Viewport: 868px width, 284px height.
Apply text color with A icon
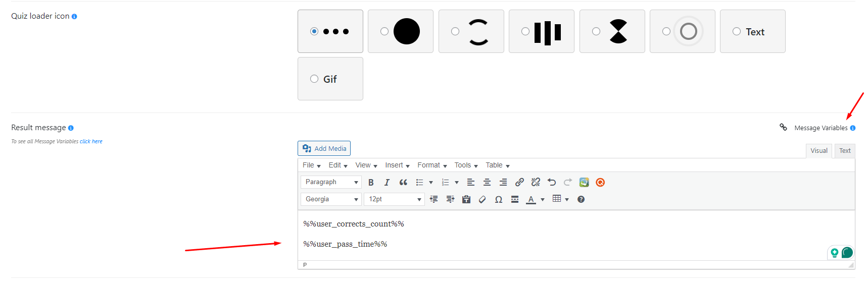coord(531,199)
